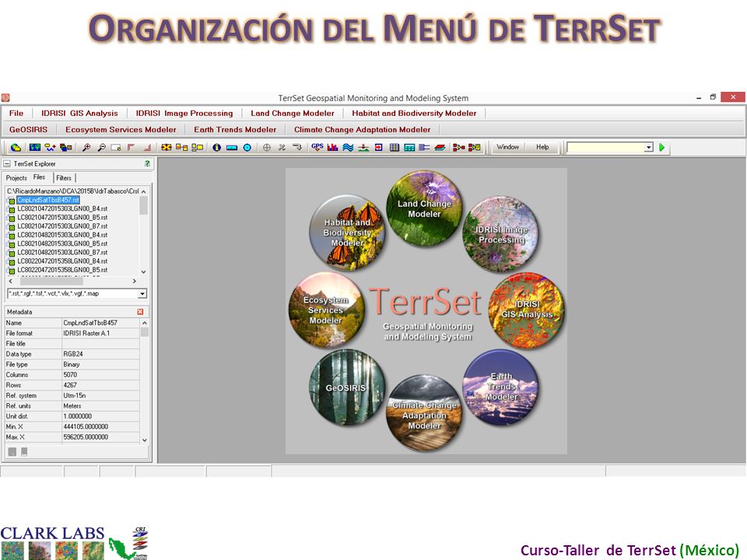Click the GPS toolbar icon
747x560 pixels.
click(x=317, y=147)
